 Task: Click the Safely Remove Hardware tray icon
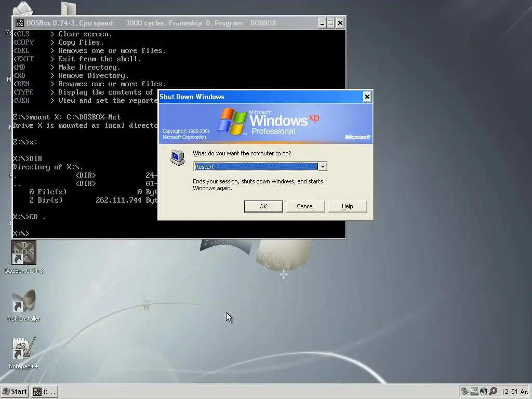[x=465, y=391]
